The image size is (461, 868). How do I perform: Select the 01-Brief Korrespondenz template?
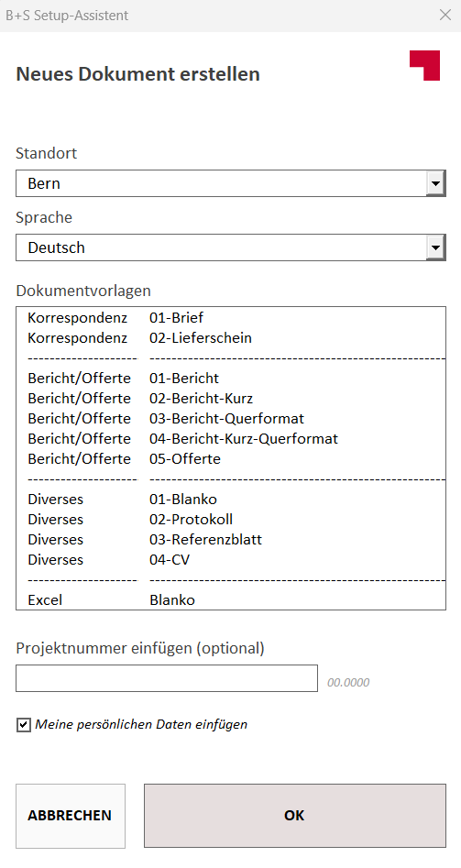pos(231,318)
